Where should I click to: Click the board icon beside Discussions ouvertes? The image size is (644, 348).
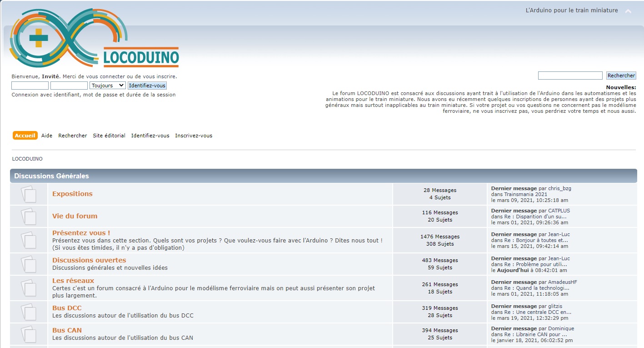coord(29,264)
